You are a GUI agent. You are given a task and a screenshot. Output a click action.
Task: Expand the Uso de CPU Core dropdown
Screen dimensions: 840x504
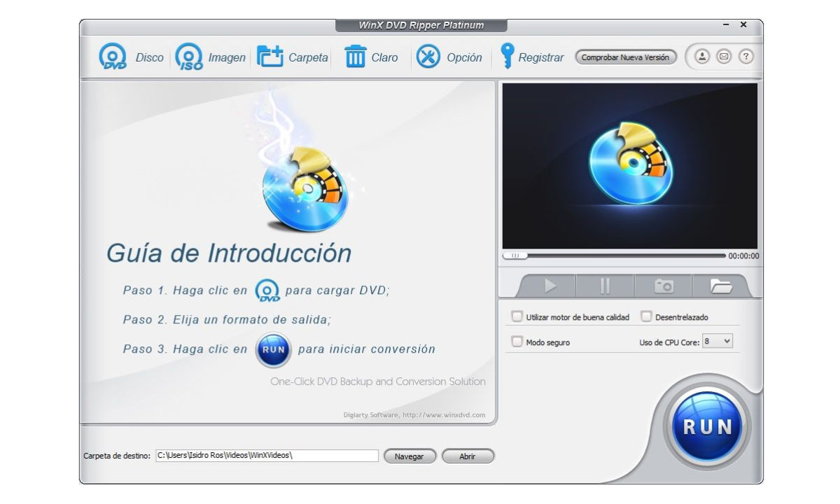[x=717, y=342]
